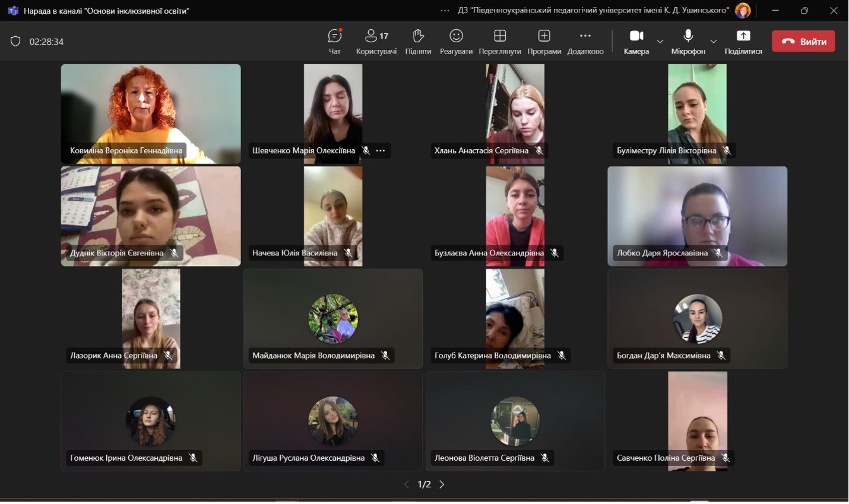Open the title bar three-dots menu

click(x=445, y=11)
